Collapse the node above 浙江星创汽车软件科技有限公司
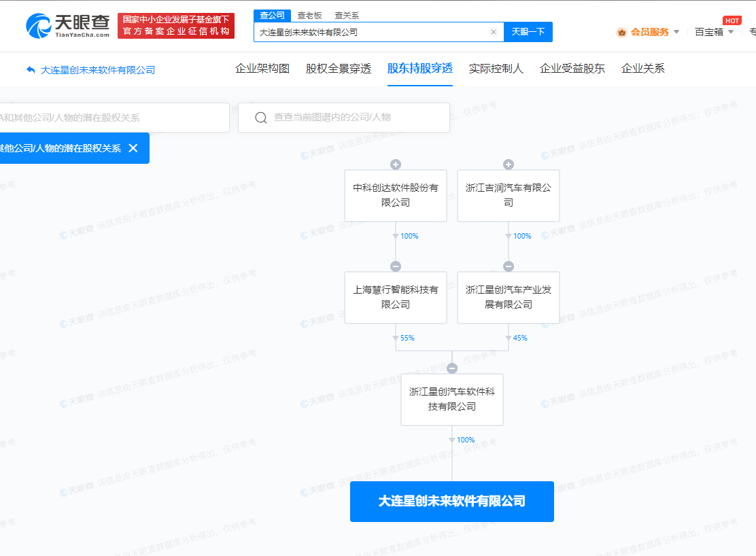Screen dimensions: 756x556 click(452, 368)
